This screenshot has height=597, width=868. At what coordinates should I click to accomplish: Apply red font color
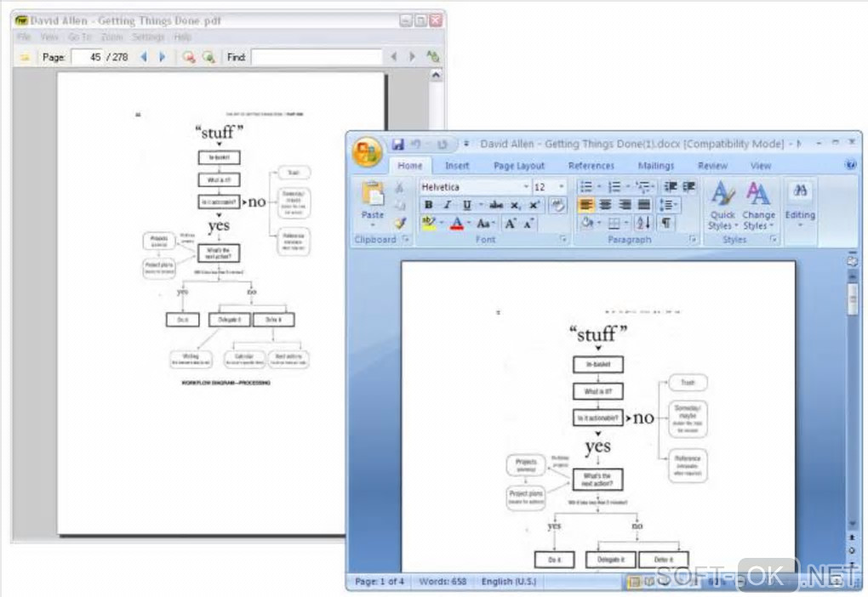tap(457, 223)
